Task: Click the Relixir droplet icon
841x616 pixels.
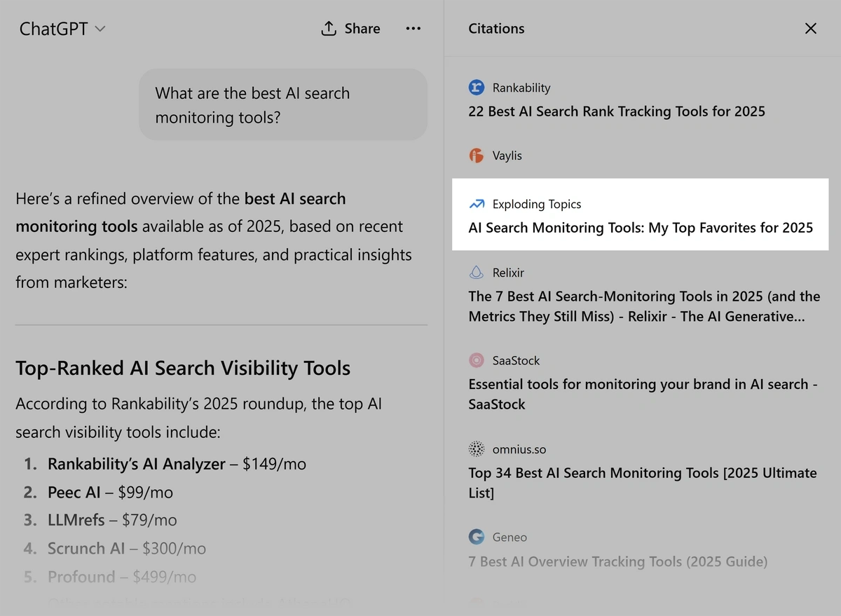Action: (477, 273)
